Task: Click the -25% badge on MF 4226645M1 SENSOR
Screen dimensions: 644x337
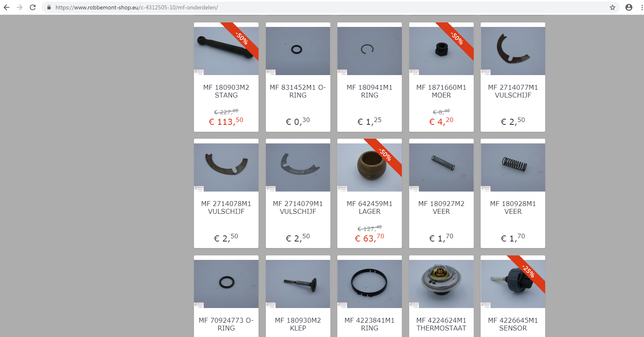Action: [529, 271]
